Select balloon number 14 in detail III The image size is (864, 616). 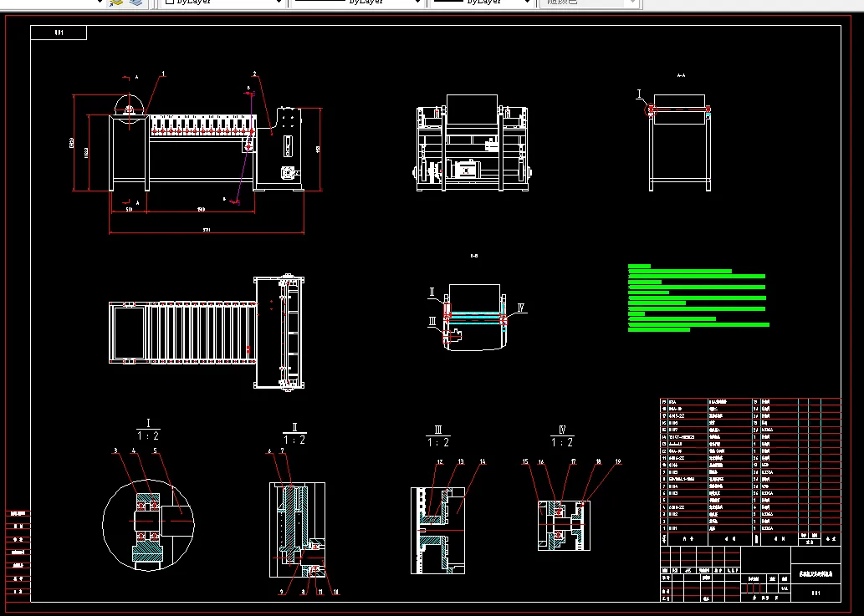pyautogui.click(x=483, y=462)
